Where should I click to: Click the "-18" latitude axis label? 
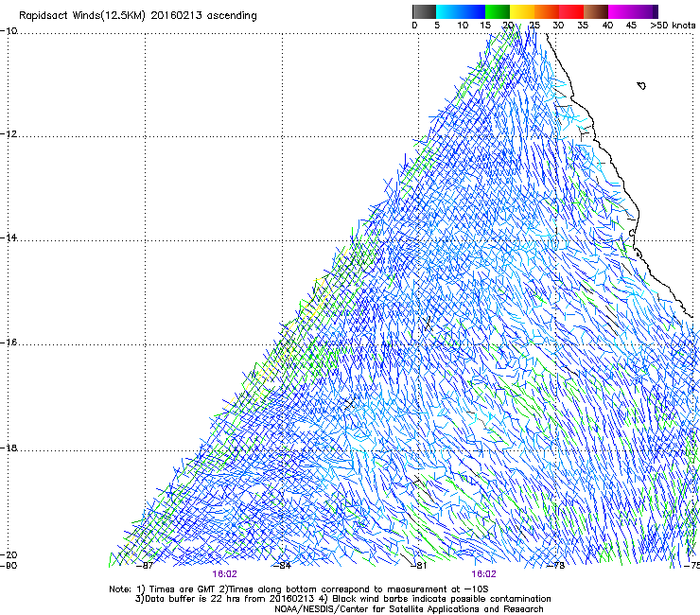pyautogui.click(x=9, y=448)
